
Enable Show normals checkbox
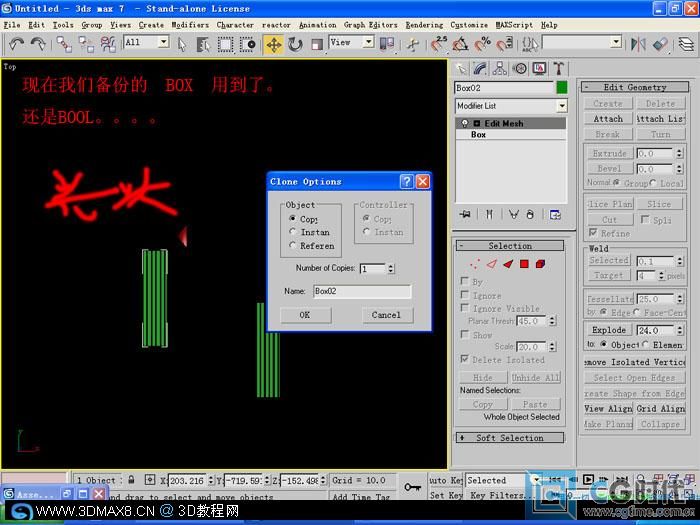465,334
